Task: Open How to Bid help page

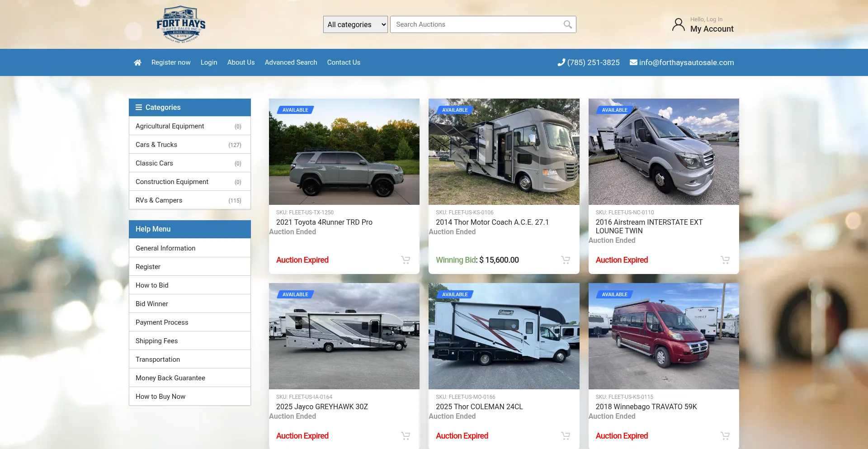Action: pos(190,285)
